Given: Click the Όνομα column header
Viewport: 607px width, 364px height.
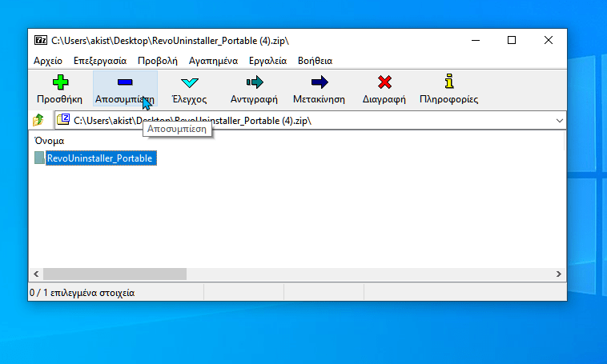Looking at the screenshot, I should (x=49, y=141).
